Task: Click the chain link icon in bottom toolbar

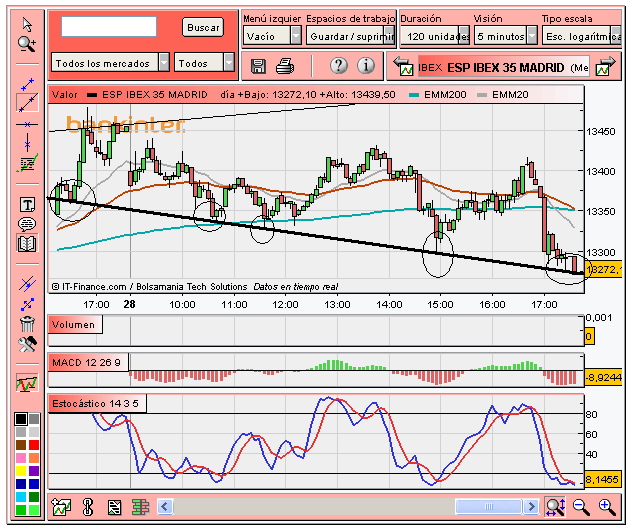Action: (x=87, y=507)
